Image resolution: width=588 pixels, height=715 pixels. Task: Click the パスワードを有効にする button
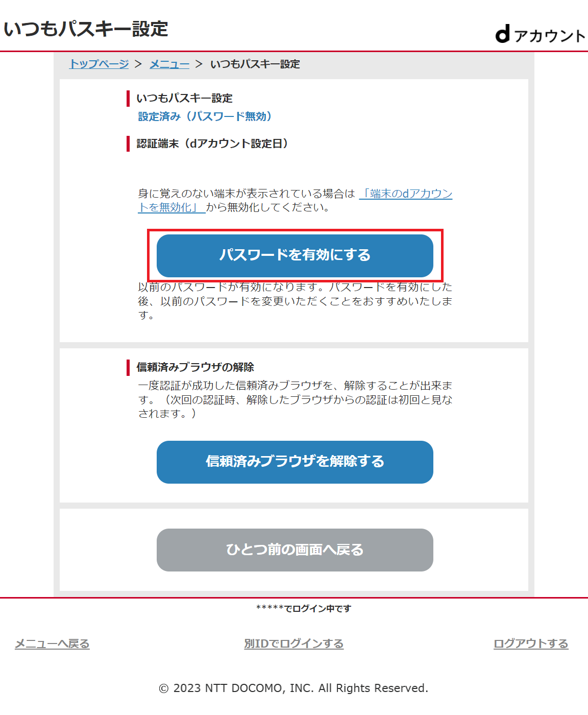[295, 255]
